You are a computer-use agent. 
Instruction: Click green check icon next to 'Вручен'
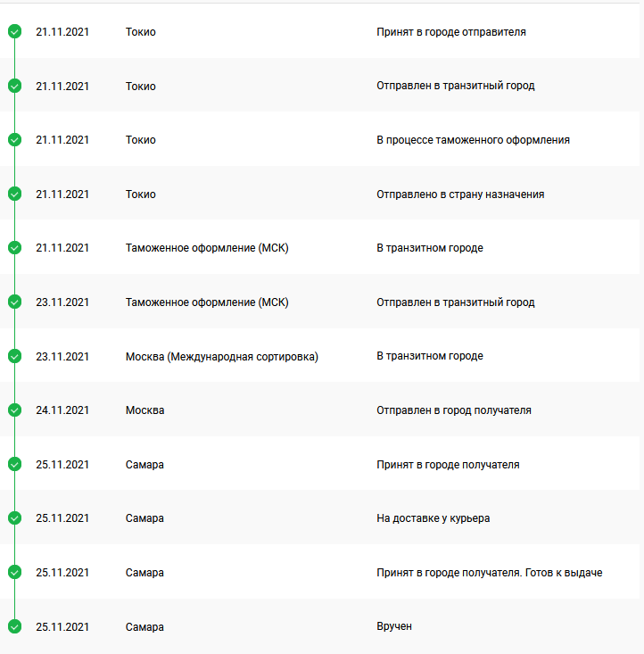(14, 627)
